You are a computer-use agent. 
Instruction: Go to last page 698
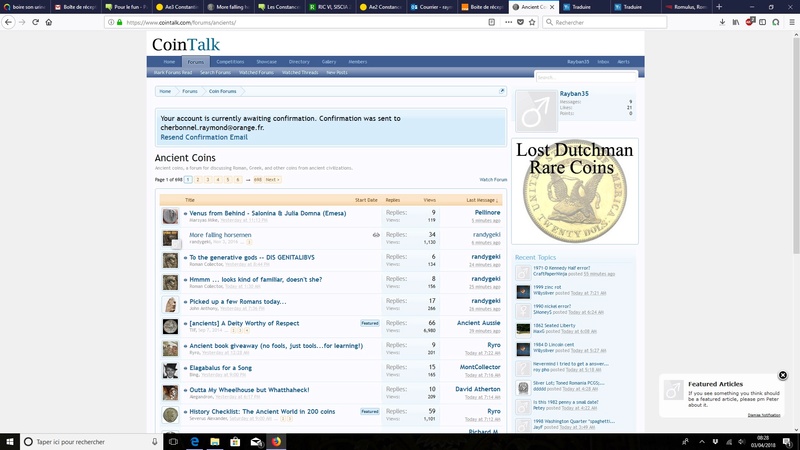[x=258, y=180]
